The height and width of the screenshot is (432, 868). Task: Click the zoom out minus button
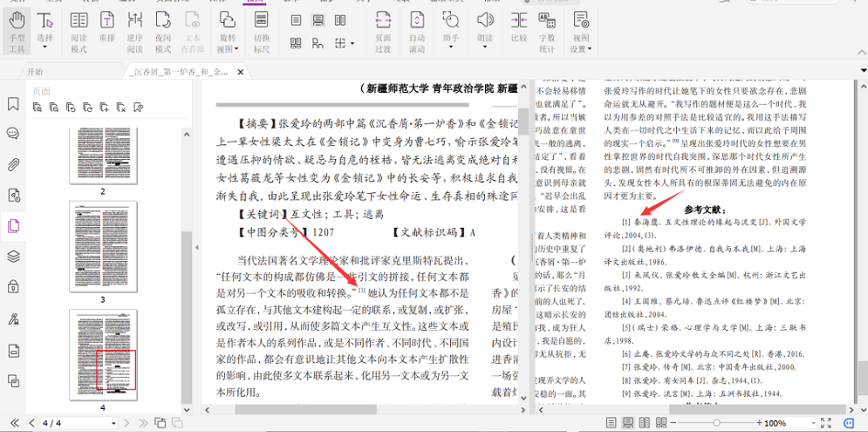coord(673,423)
